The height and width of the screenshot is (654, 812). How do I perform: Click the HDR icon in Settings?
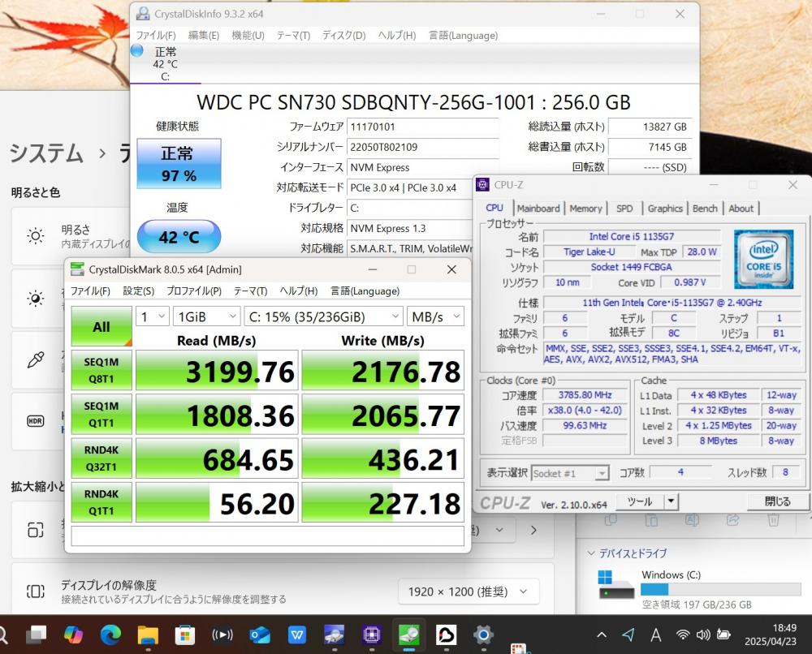click(x=35, y=420)
